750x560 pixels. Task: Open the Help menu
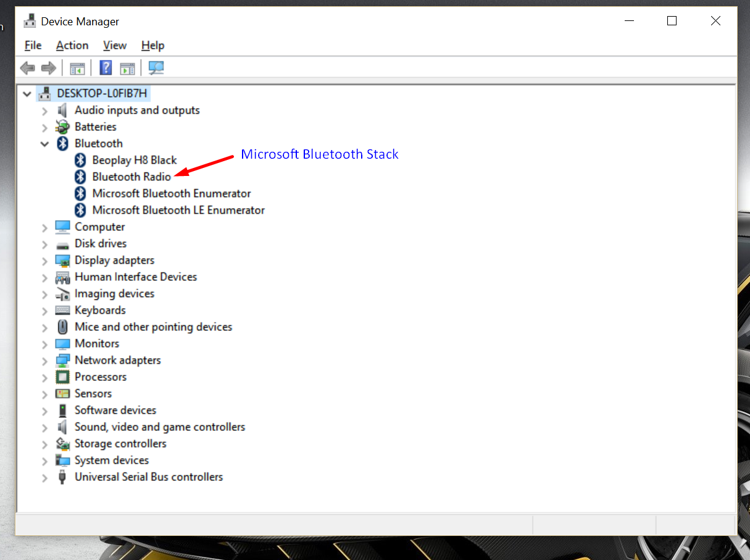click(152, 45)
